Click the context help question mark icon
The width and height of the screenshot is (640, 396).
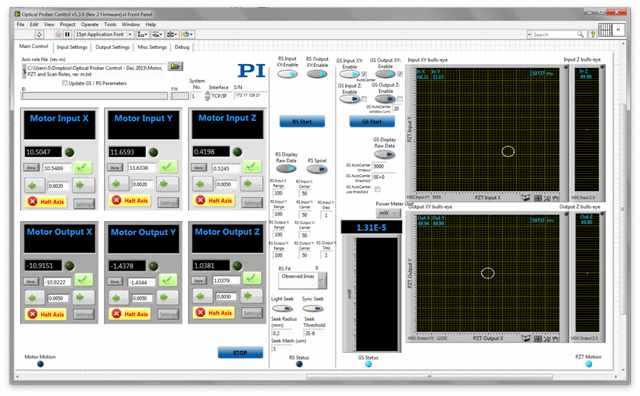[592, 35]
